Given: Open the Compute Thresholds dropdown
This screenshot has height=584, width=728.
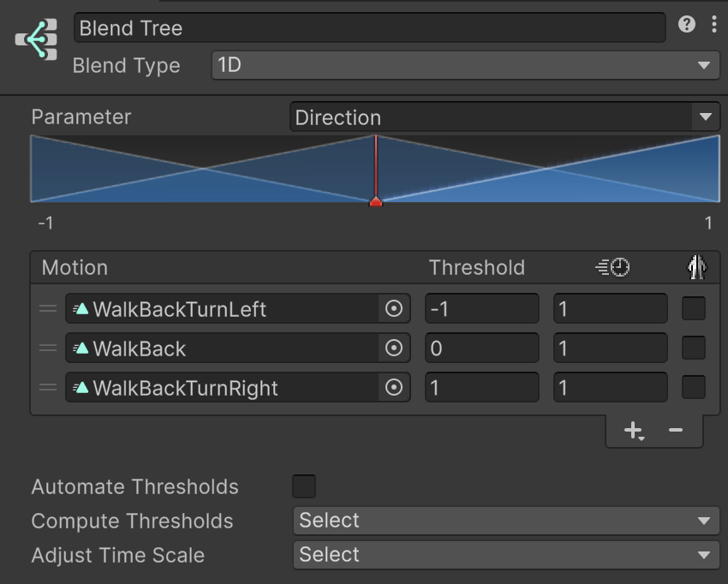Looking at the screenshot, I should pos(506,521).
